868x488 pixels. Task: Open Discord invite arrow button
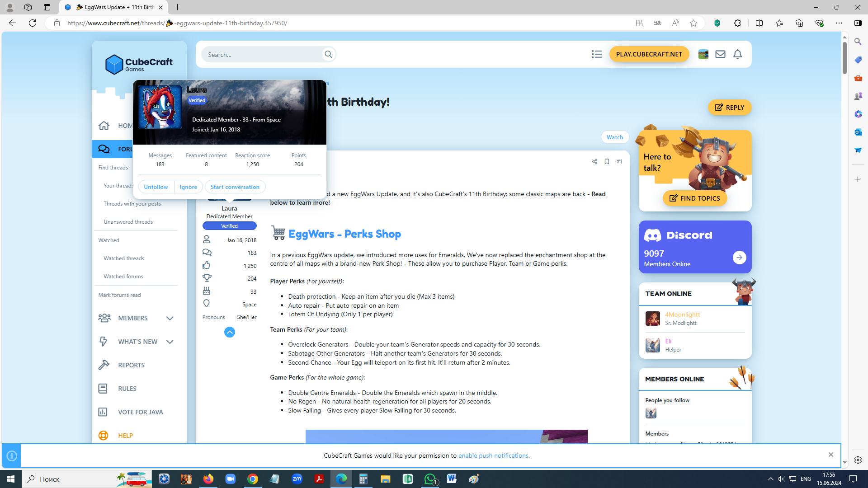click(739, 258)
